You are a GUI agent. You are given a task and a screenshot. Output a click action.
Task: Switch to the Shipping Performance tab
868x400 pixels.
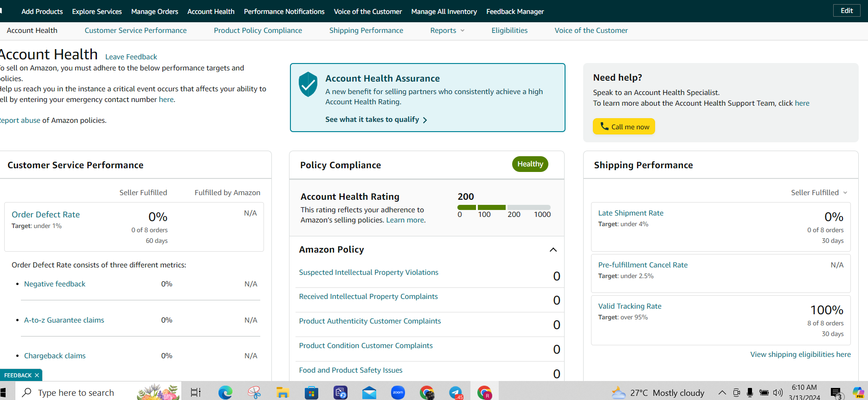point(366,31)
